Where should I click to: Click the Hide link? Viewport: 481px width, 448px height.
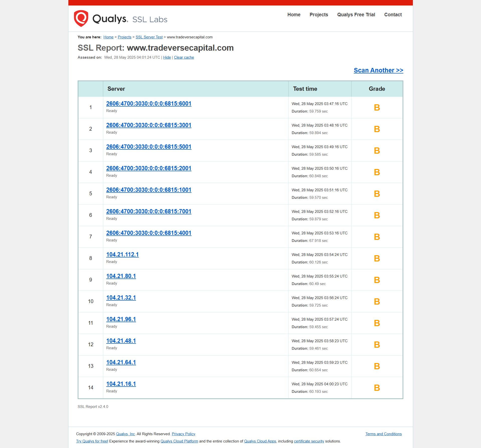(167, 57)
